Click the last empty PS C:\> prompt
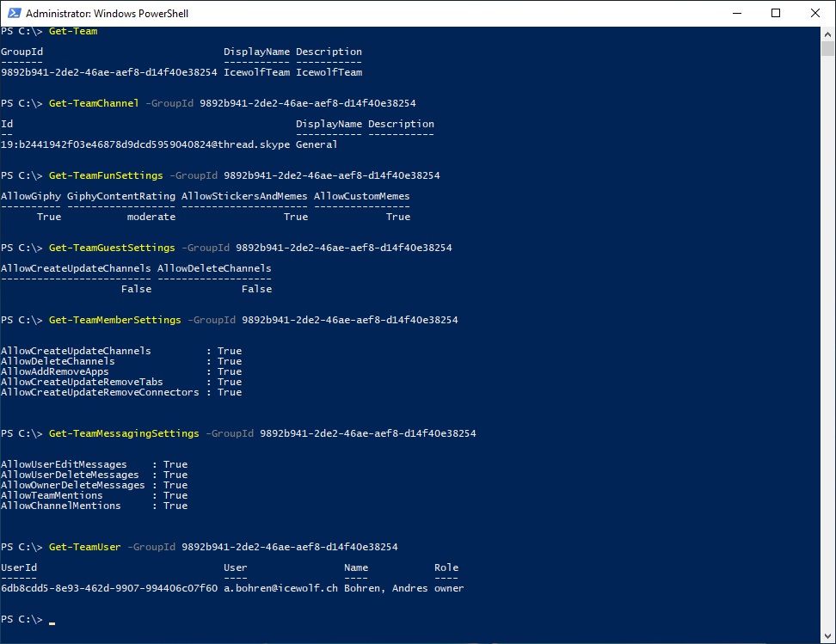Screen dimensions: 836x644 pyautogui.click(x=22, y=619)
